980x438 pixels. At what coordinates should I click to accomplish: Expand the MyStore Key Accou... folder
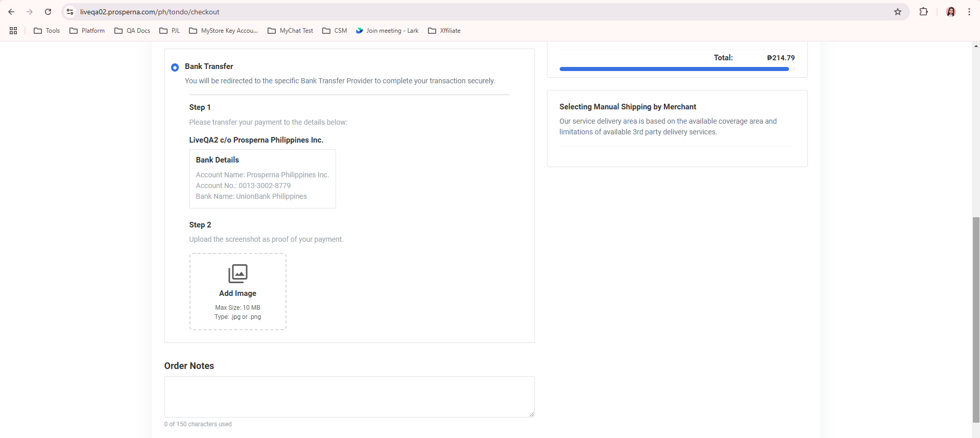coord(224,31)
